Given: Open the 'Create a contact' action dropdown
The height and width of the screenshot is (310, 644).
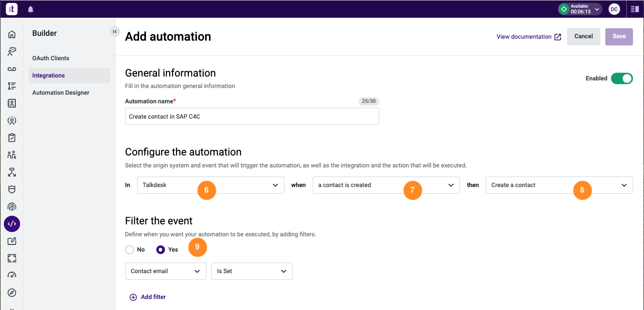Looking at the screenshot, I should pos(559,185).
